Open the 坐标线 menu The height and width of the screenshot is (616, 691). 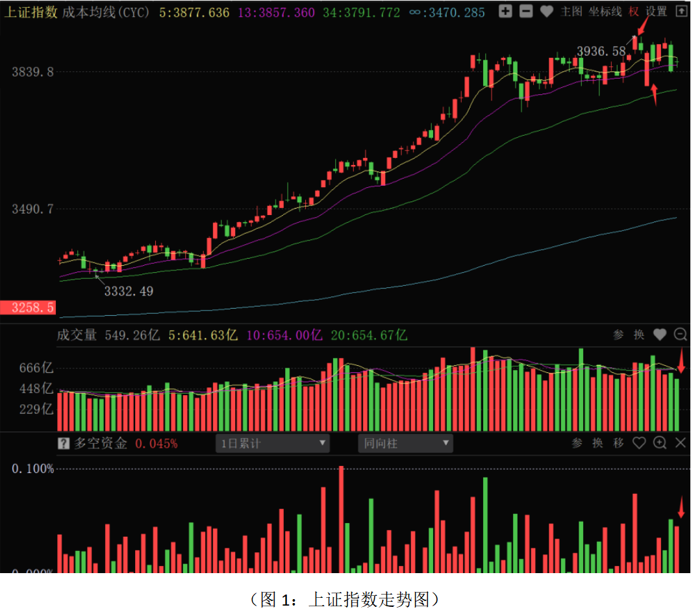pyautogui.click(x=605, y=11)
